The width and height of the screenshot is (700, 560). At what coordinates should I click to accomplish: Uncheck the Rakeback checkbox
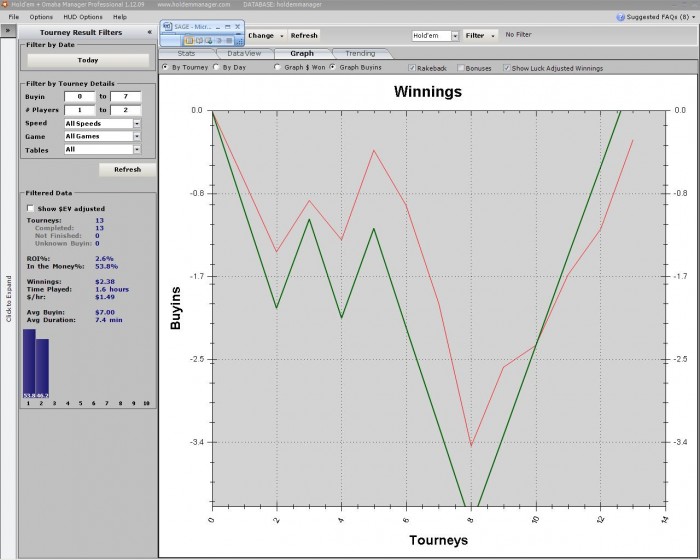click(x=412, y=68)
